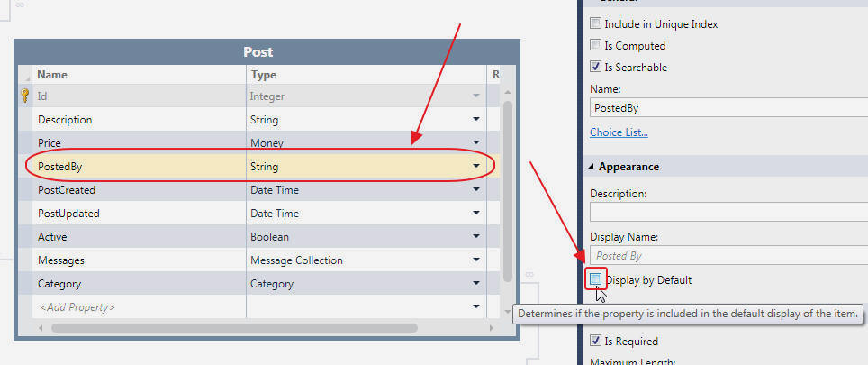Click the scroll-up arrow of Post table
This screenshot has height=365, width=868.
pyautogui.click(x=508, y=91)
